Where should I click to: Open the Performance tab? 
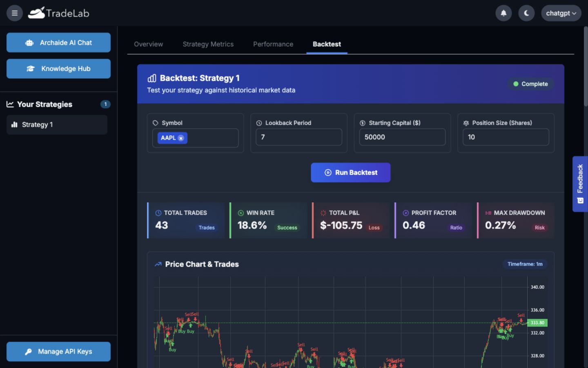(x=273, y=44)
